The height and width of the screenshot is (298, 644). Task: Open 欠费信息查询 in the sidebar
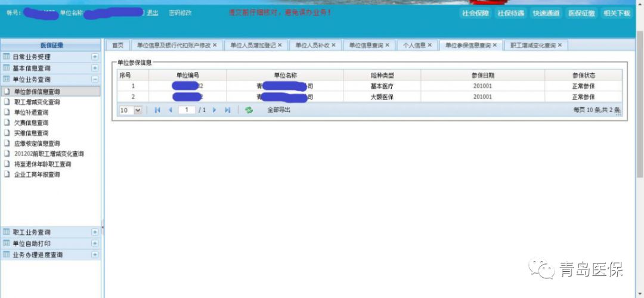(31, 123)
